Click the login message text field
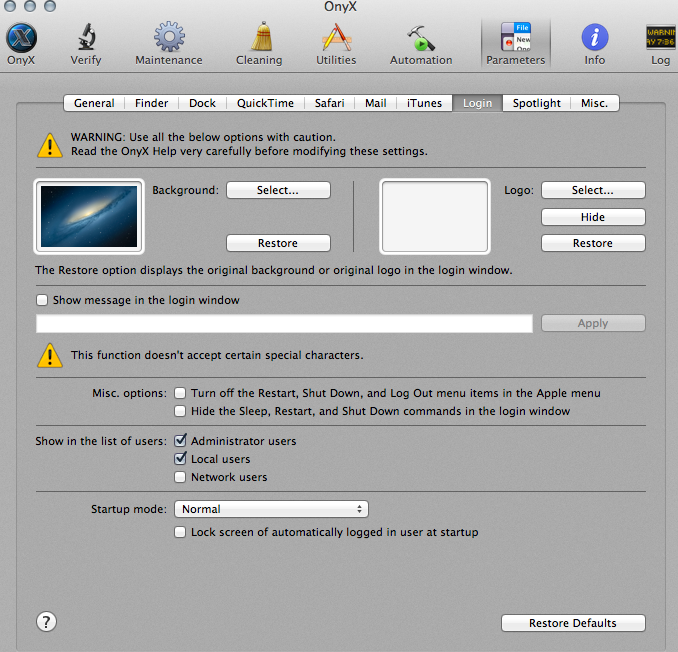The image size is (678, 652). click(284, 323)
